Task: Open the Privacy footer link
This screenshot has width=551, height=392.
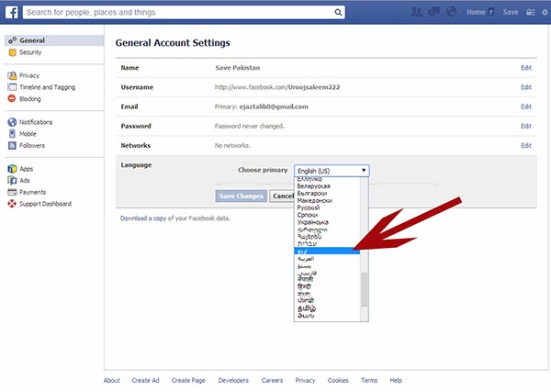Action: pos(305,380)
